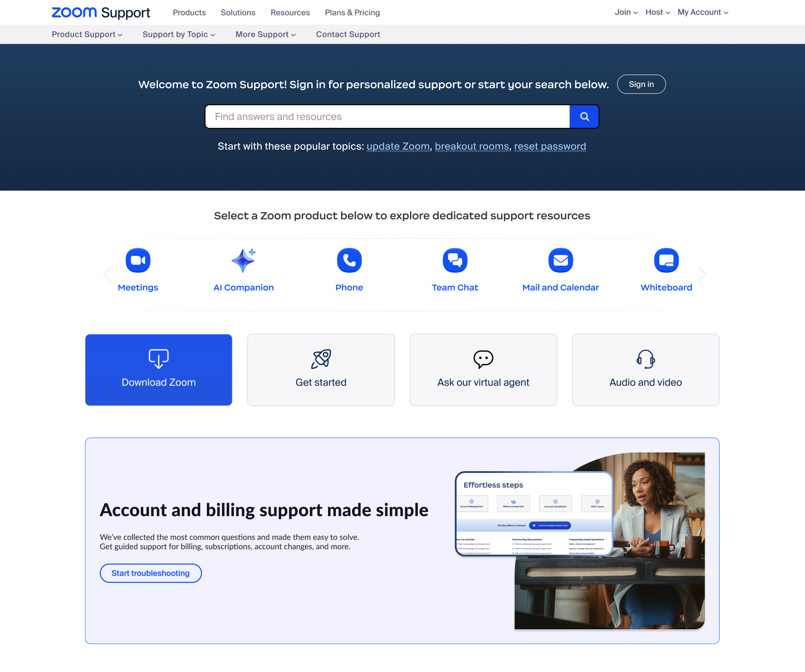Go to Contact Support tab
The image size is (805, 672).
coord(348,34)
